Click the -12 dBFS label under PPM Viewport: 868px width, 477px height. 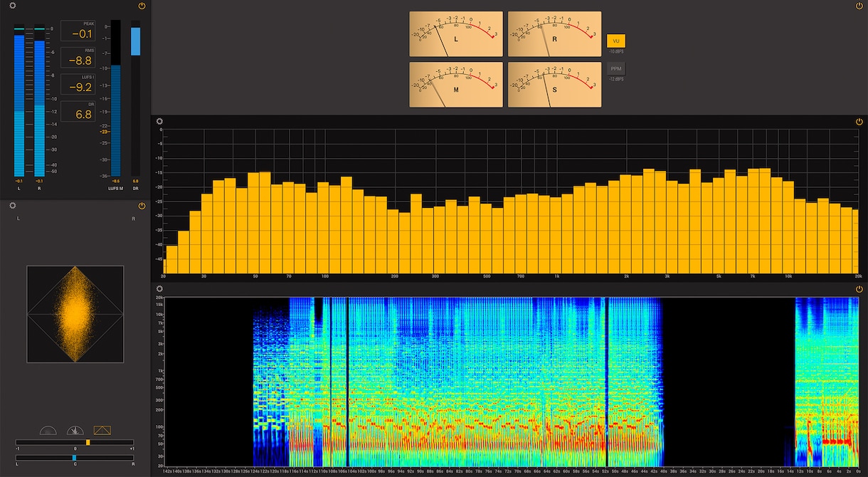click(616, 79)
